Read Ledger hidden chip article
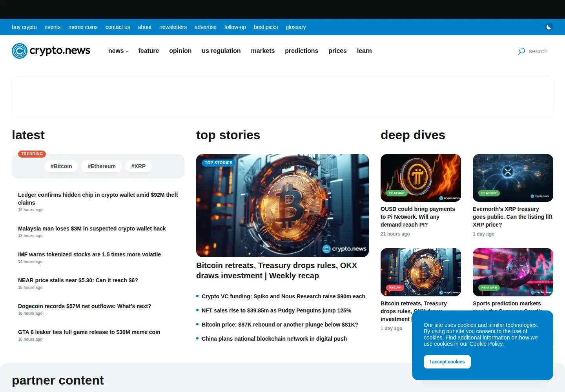 [x=98, y=199]
